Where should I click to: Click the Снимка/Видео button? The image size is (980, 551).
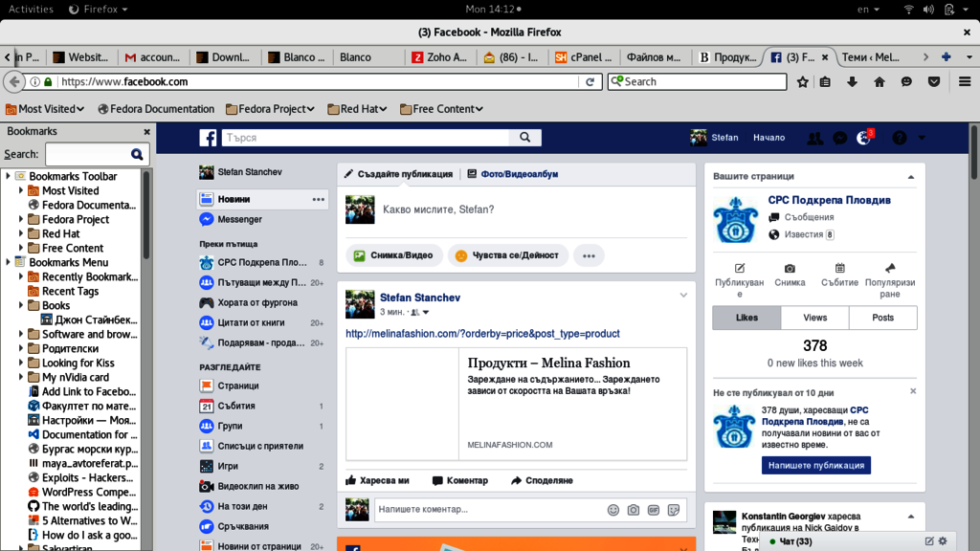click(x=393, y=255)
